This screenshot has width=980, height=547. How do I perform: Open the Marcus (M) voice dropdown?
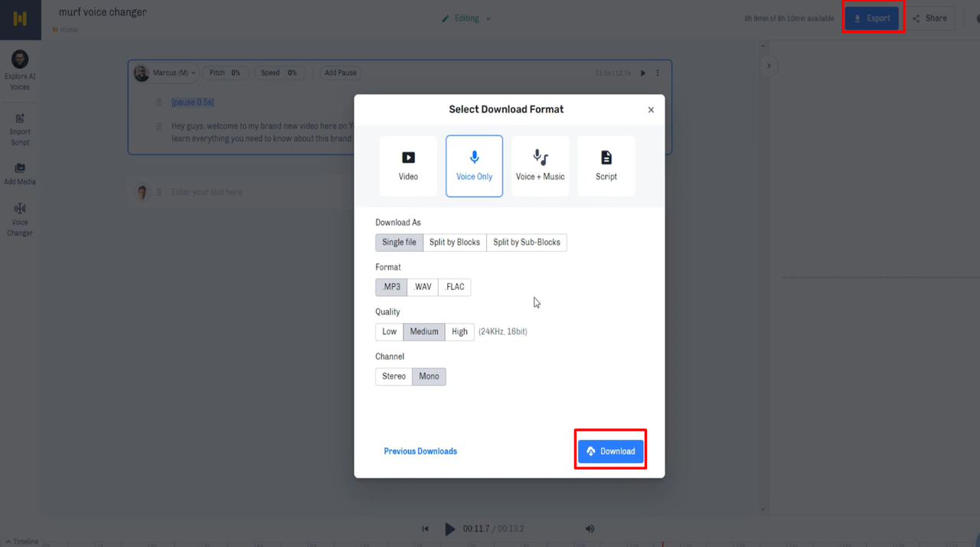[166, 73]
